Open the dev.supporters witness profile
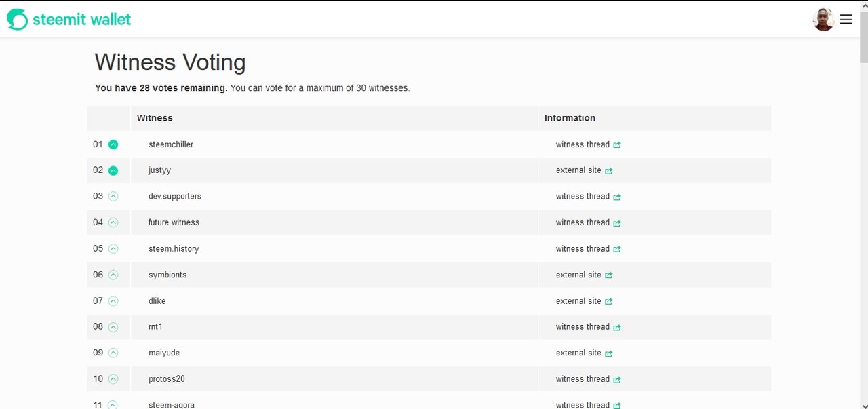Viewport: 868px width, 409px height. coord(175,197)
